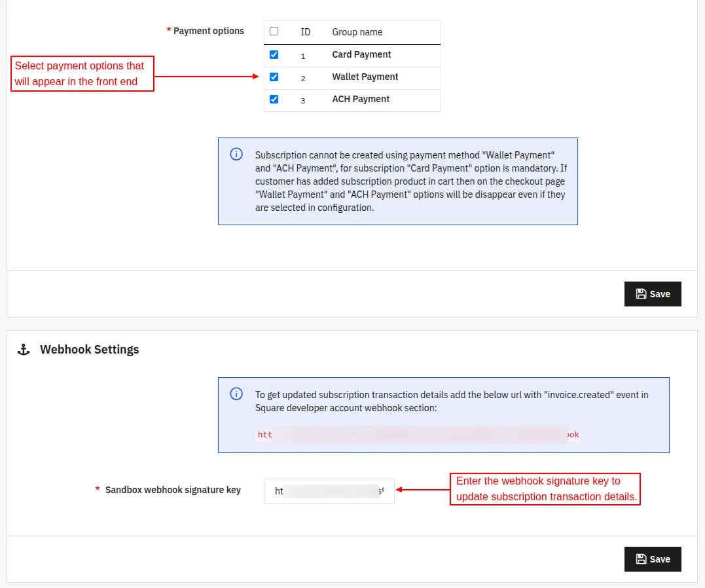
Task: Click floppy disk icon on payment options Save
Action: click(641, 294)
